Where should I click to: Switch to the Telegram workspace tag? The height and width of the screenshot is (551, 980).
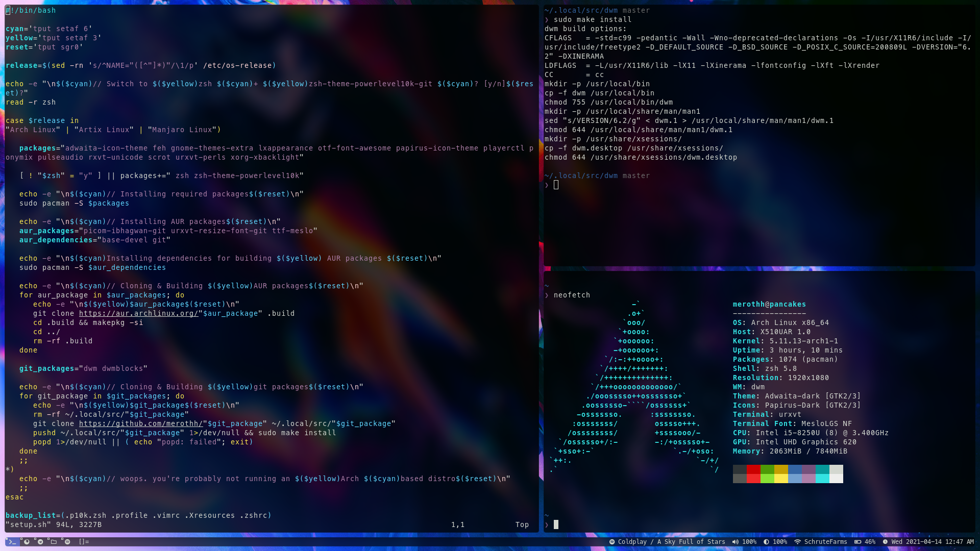40,542
